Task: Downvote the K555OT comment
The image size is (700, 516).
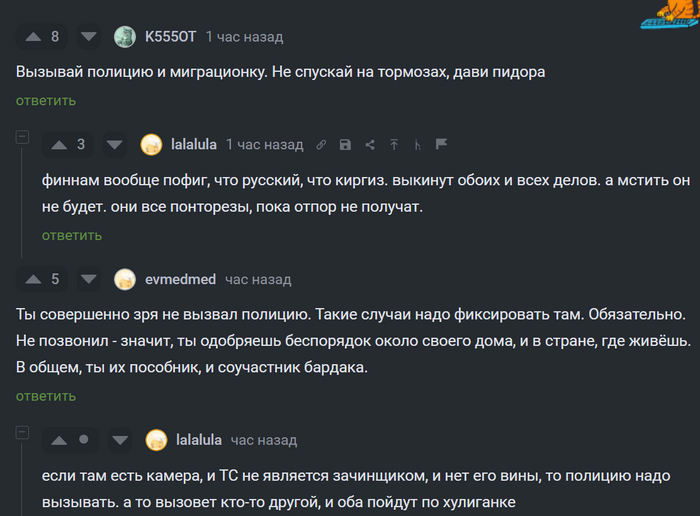Action: click(89, 37)
